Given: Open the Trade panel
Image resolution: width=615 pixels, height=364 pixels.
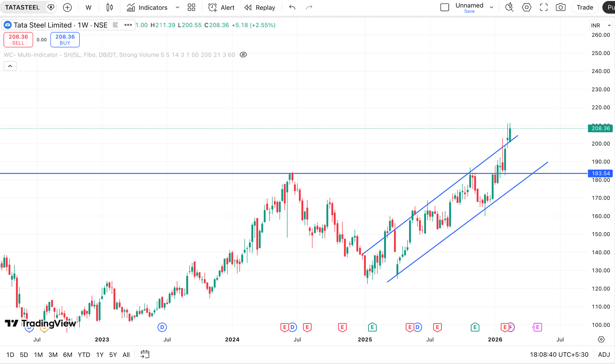Looking at the screenshot, I should point(585,7).
